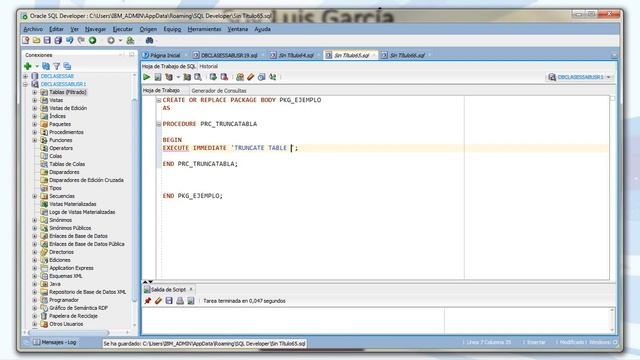Select the Disparadores tree item
This screenshot has width=640, height=360.
click(64, 172)
